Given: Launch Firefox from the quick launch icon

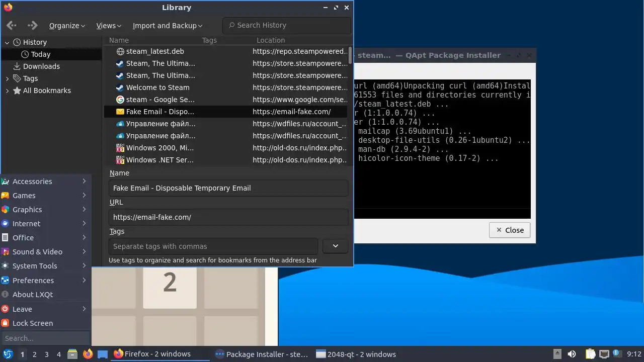Looking at the screenshot, I should [x=88, y=354].
